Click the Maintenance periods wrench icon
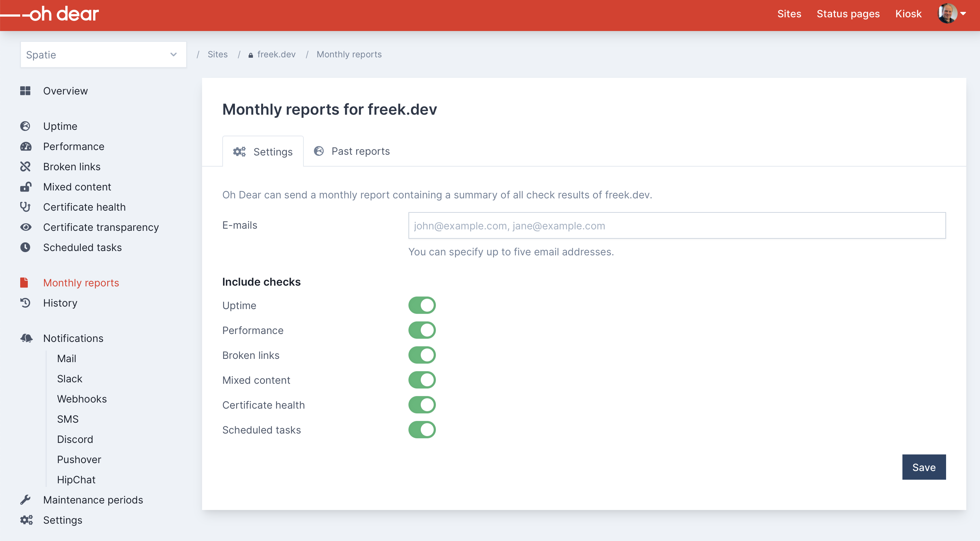The image size is (980, 541). coord(25,500)
